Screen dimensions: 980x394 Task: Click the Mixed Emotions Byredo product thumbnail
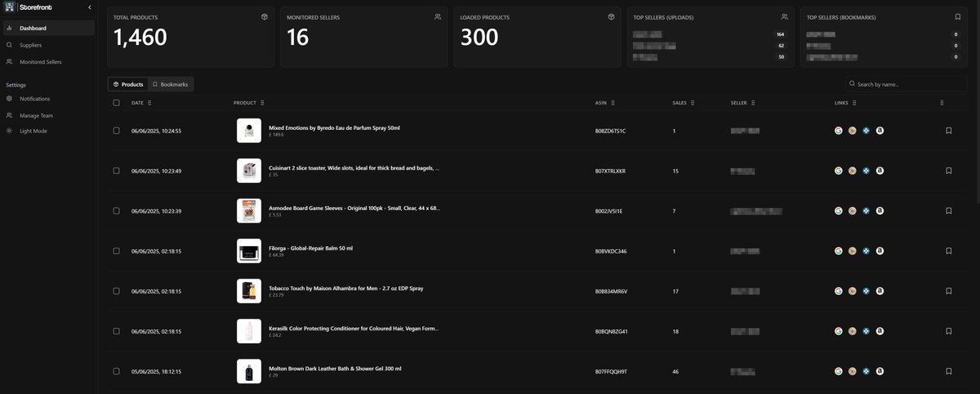(249, 131)
